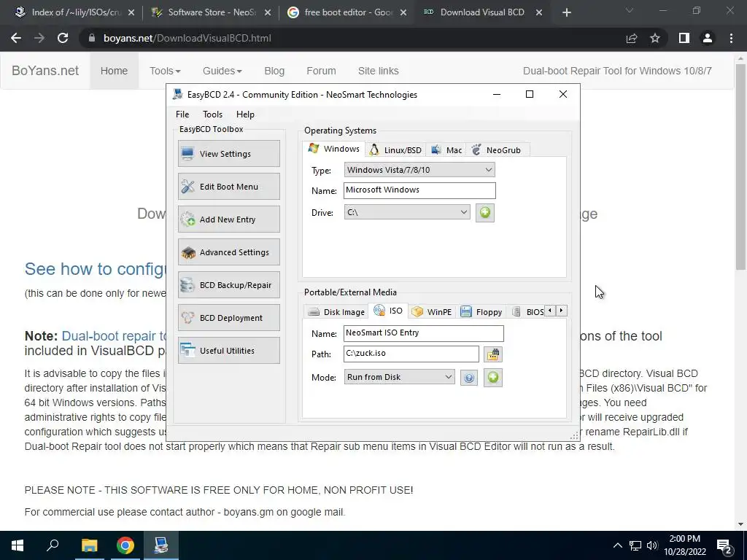Switch to the NeoGrub tab

497,150
